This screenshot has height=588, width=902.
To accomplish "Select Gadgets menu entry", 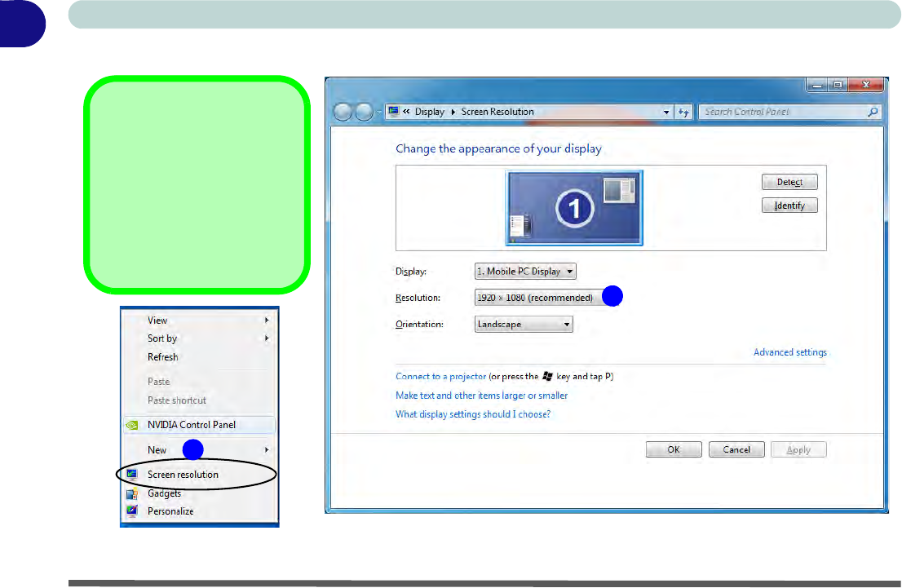I will (x=199, y=493).
